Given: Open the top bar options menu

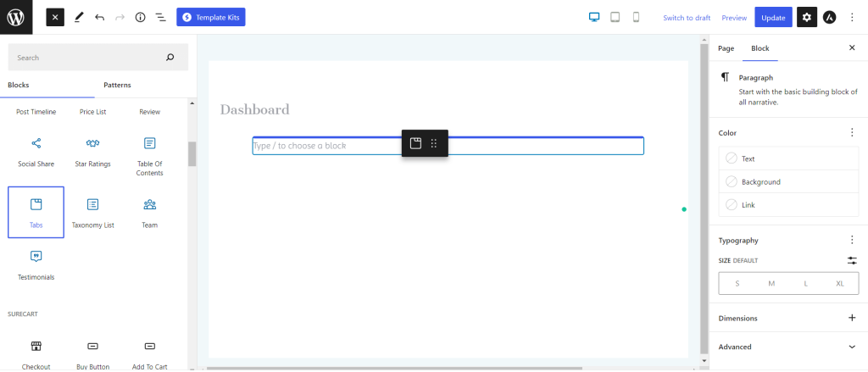Looking at the screenshot, I should tap(852, 17).
